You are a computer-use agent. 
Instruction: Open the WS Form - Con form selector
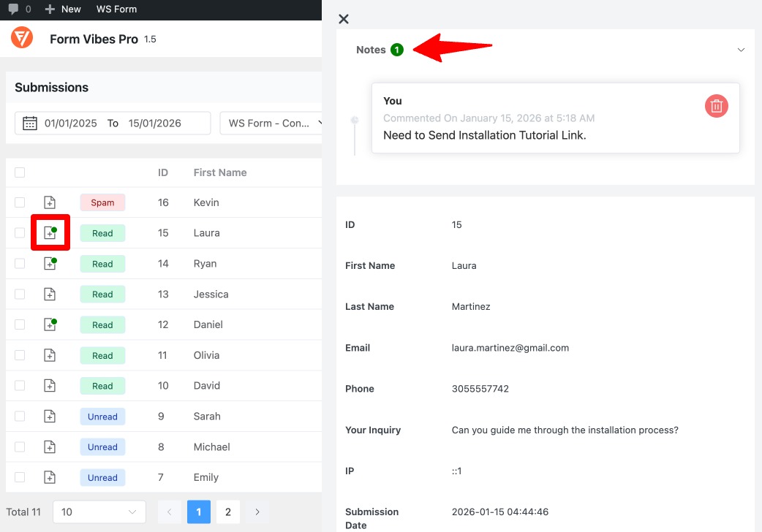point(271,123)
